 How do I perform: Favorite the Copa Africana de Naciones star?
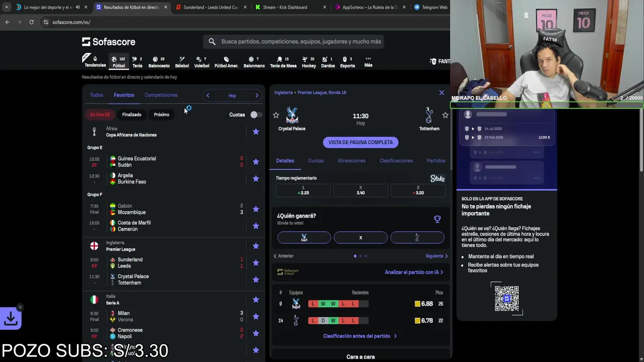[x=256, y=132]
